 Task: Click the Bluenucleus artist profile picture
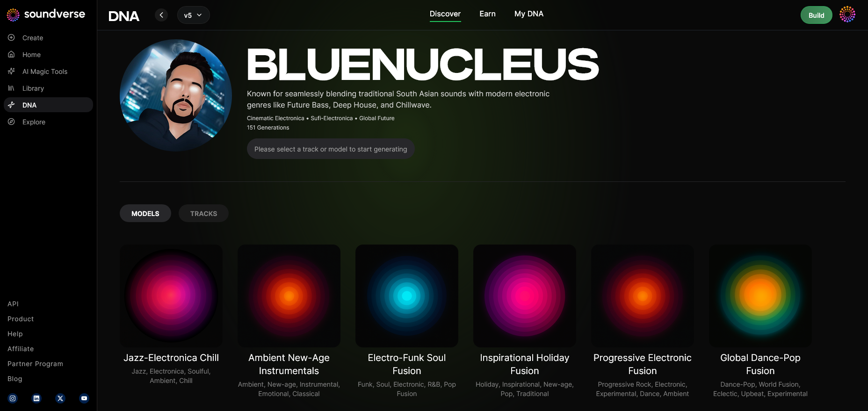(x=176, y=95)
